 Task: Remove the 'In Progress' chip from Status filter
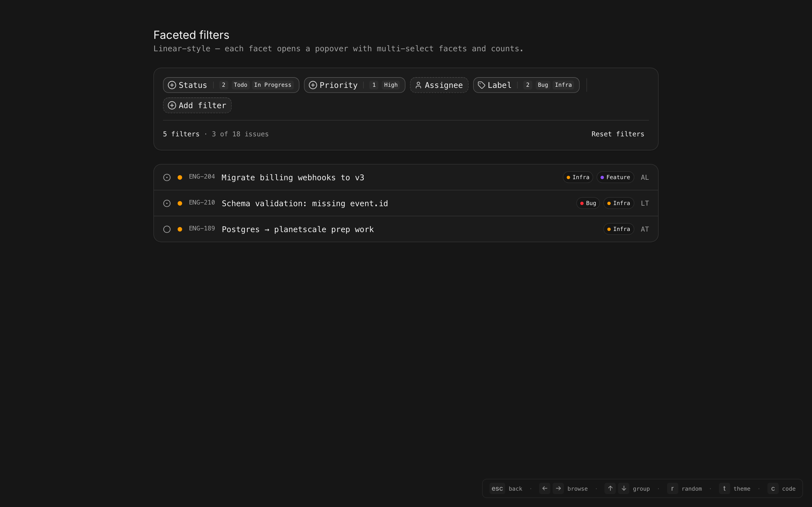pyautogui.click(x=272, y=85)
